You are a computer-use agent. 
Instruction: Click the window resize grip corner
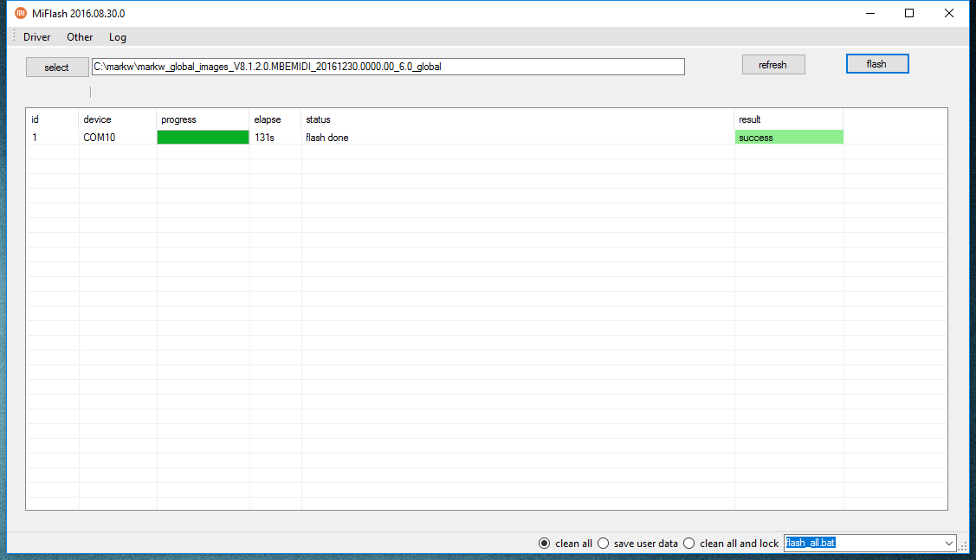pyautogui.click(x=964, y=545)
